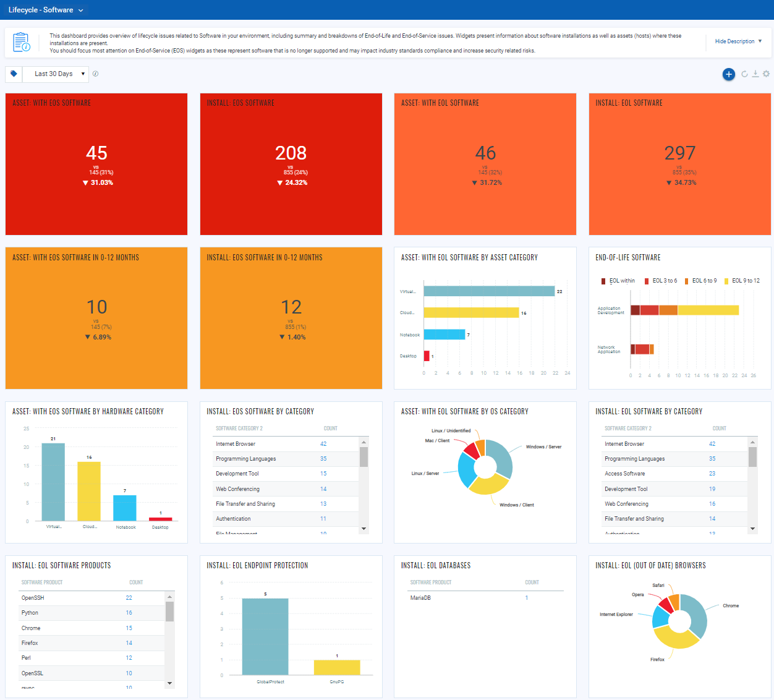Collapse description via Hide Description

pyautogui.click(x=738, y=41)
